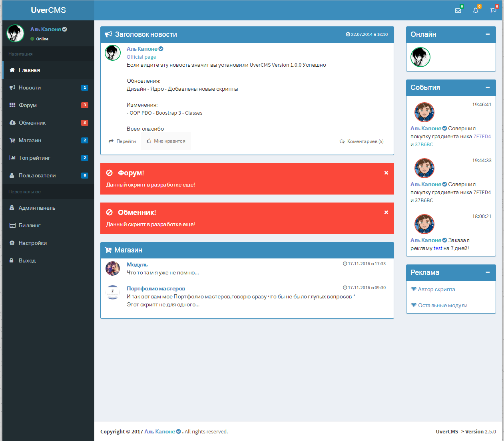Toggle the Мне нравится like button
This screenshot has height=441, width=504.
tap(166, 141)
